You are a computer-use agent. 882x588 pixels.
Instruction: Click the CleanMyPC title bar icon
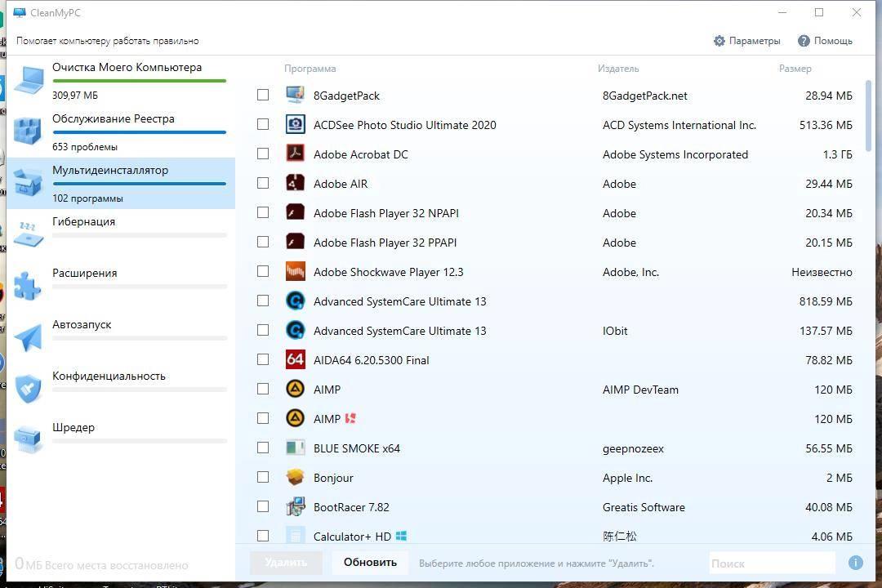coord(20,12)
